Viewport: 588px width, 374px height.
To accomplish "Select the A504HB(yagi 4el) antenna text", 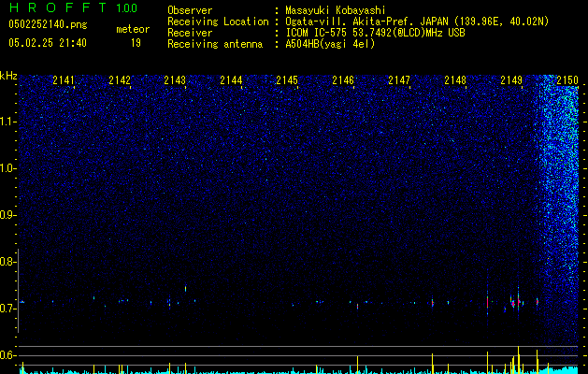I will 330,44.
